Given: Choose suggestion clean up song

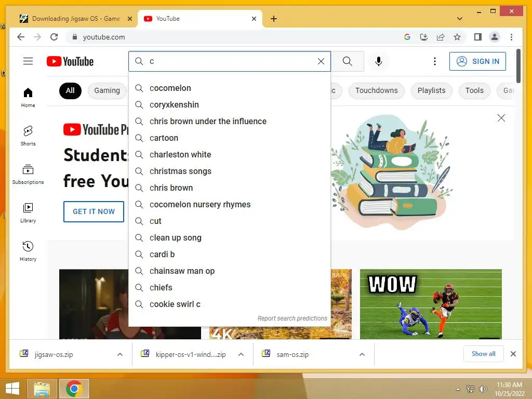Looking at the screenshot, I should pyautogui.click(x=230, y=238).
